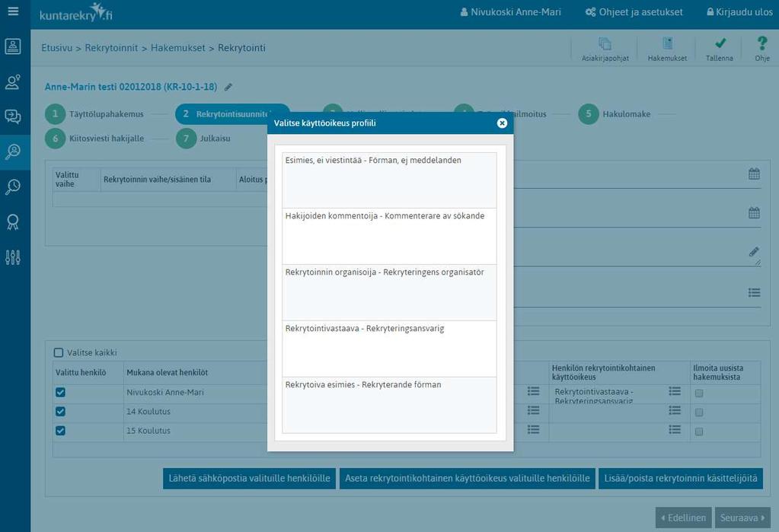Open Asiakirjapohjat toolbar icon
Viewport: 779px width, 532px height.
(605, 49)
